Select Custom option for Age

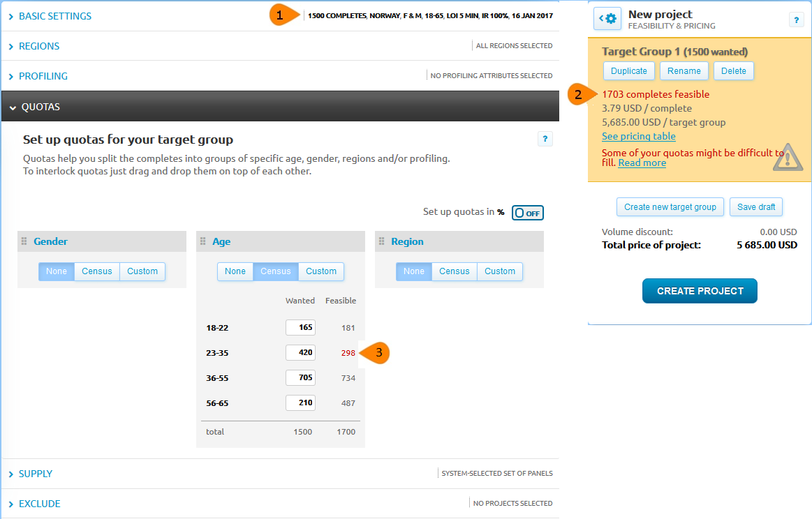321,271
